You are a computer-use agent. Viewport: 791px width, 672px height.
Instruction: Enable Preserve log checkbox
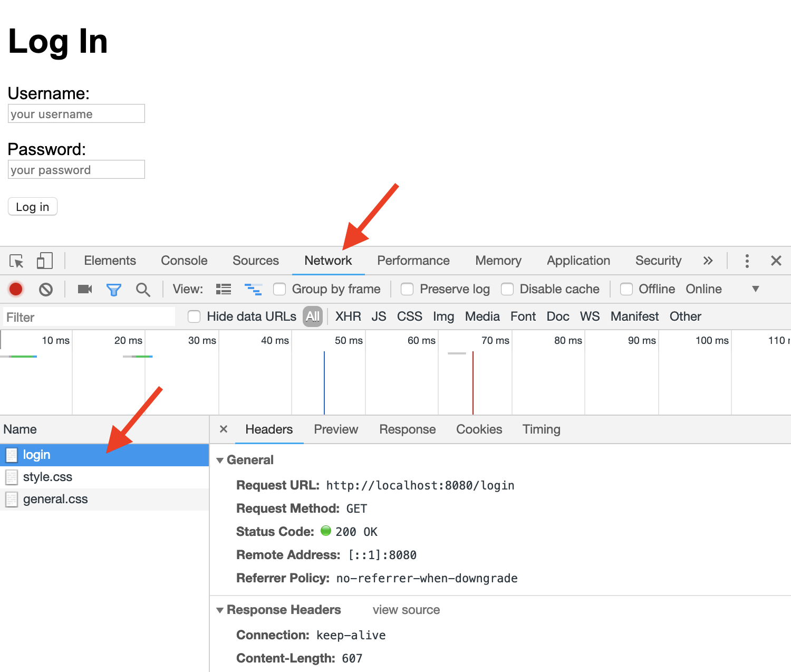click(407, 289)
